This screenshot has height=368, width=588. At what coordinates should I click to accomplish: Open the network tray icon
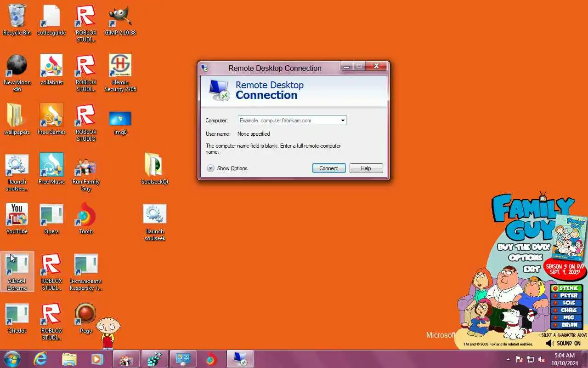[x=531, y=359]
